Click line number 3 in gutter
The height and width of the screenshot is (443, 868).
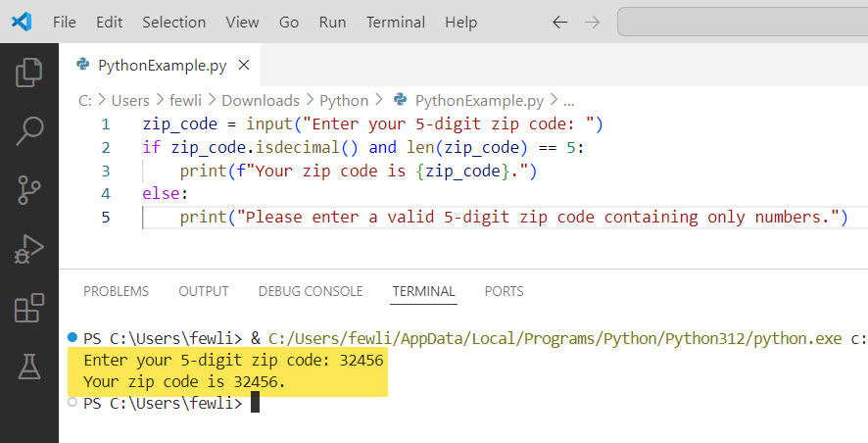tap(106, 172)
